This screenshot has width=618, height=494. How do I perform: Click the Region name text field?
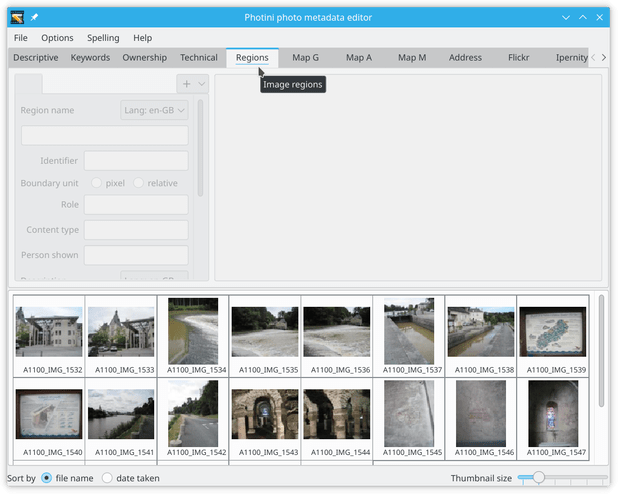point(105,136)
